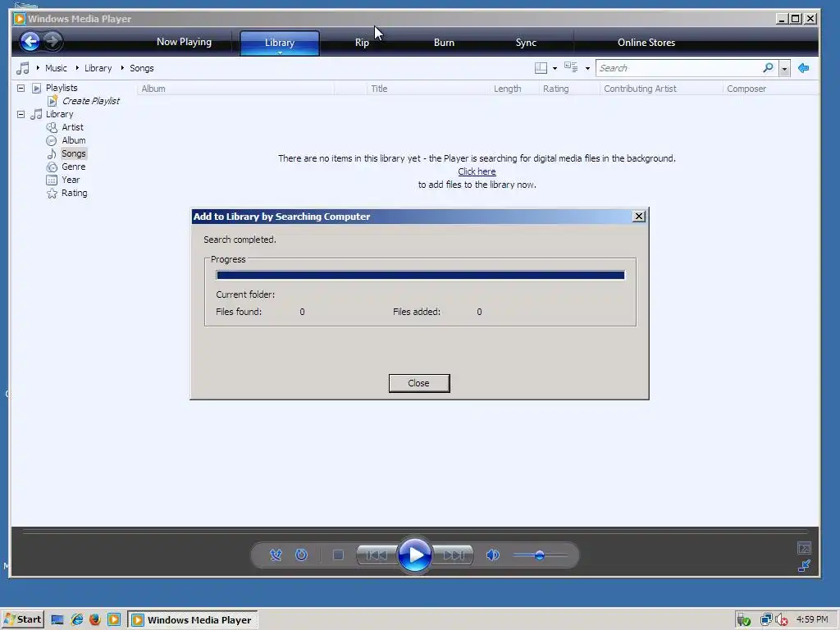The image size is (840, 630).
Task: Select the Playlists tree item
Action: [62, 88]
